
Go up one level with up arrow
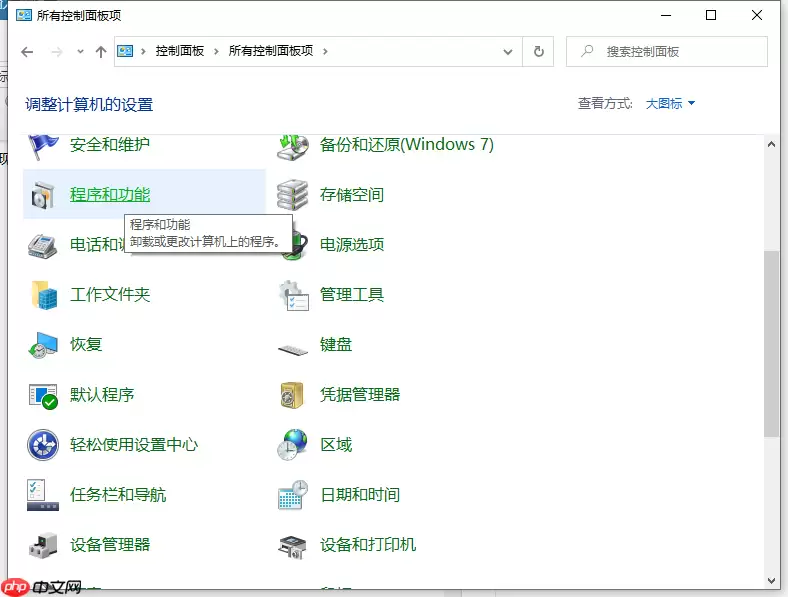click(101, 52)
